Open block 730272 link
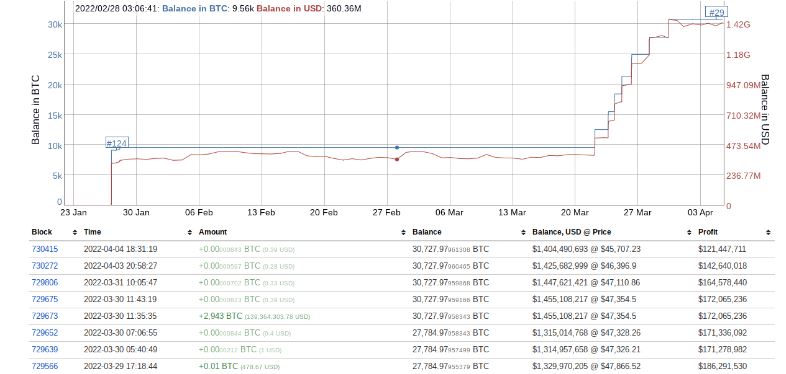The width and height of the screenshot is (786, 374). coord(45,266)
